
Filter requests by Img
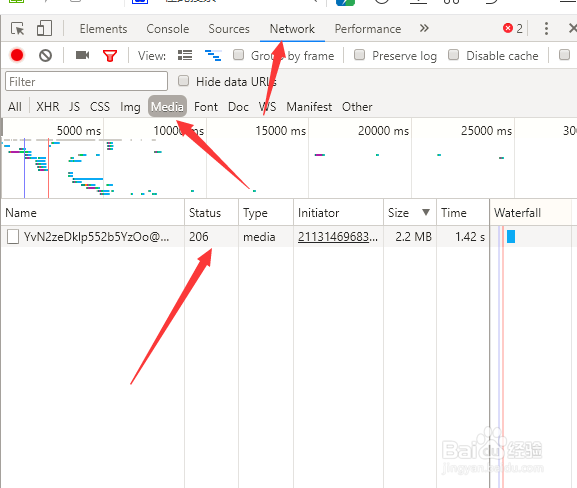pos(130,107)
